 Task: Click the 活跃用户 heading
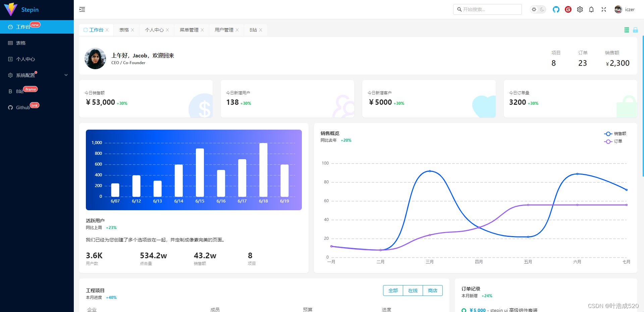point(95,221)
